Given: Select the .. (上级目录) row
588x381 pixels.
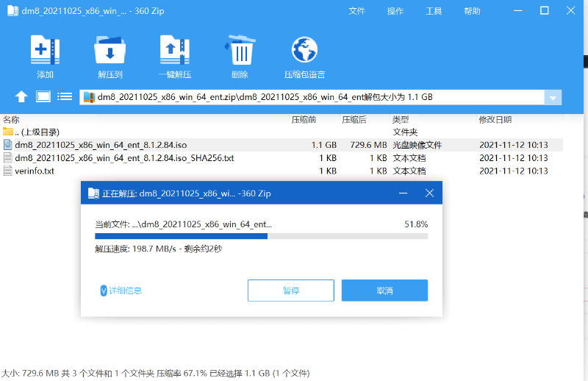Looking at the screenshot, I should [282, 132].
